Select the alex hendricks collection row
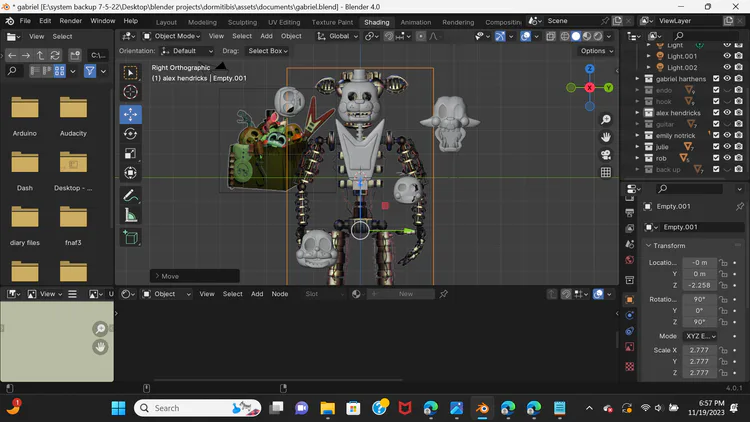 [678, 112]
